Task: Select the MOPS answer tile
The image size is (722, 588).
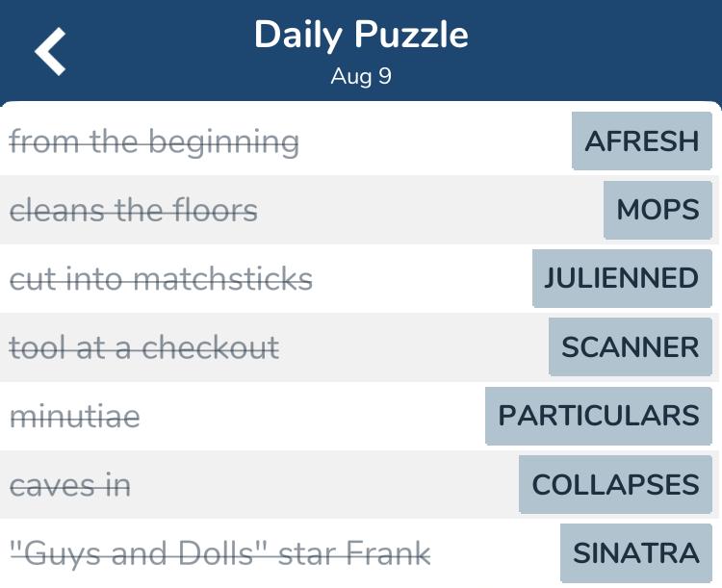Action: (658, 210)
